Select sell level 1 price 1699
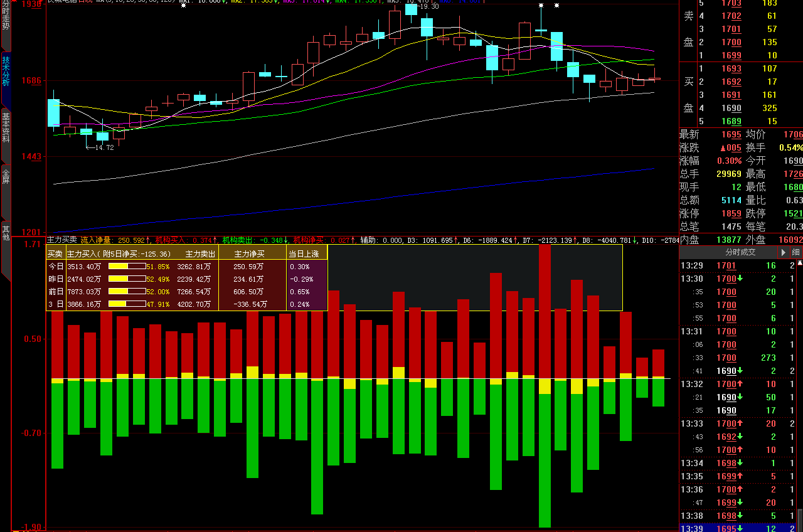 point(731,55)
